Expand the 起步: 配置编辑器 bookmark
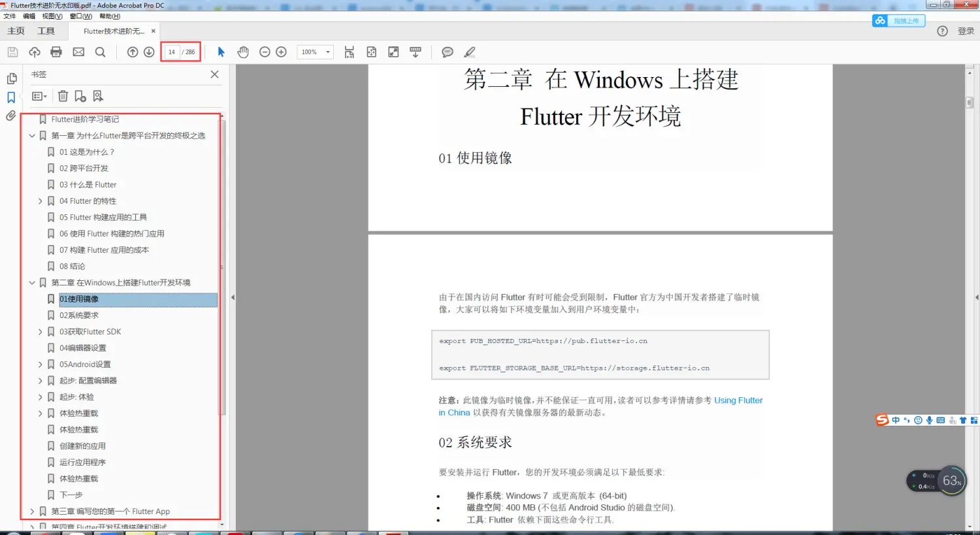Screen dimensions: 980x535 pos(41,381)
